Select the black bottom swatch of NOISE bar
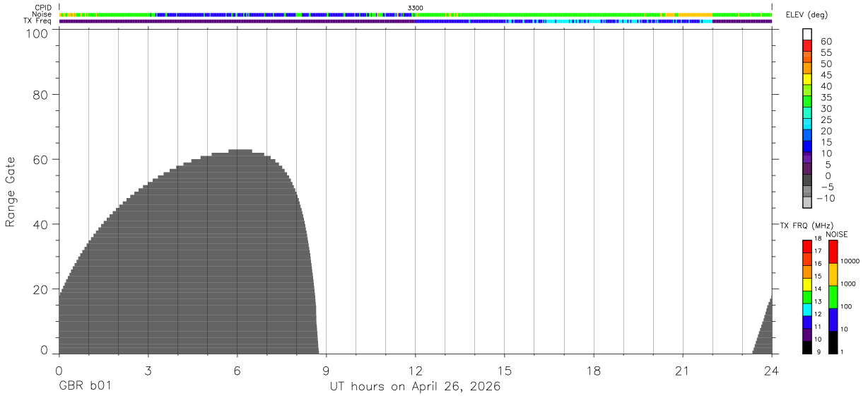Viewport: 868px width, 401px height. pyautogui.click(x=833, y=342)
